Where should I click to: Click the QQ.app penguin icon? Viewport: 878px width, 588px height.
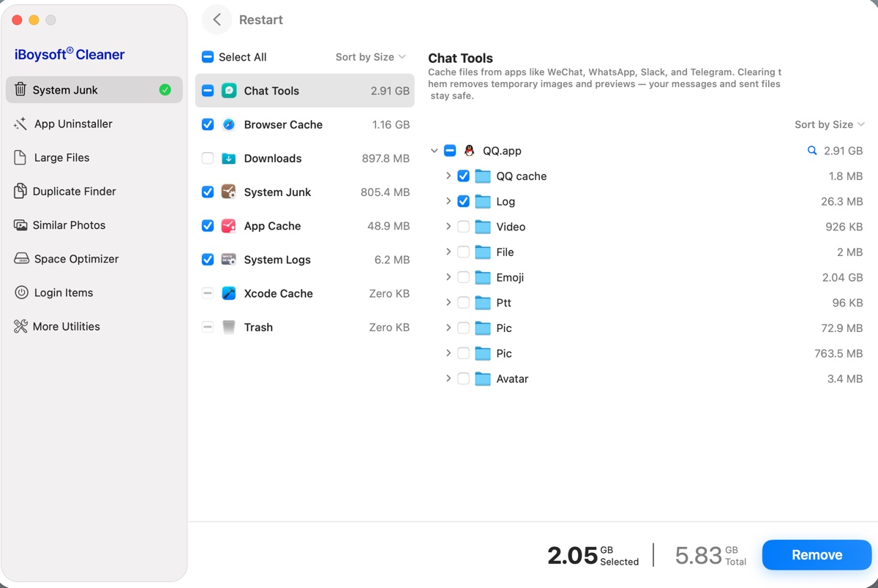[469, 151]
